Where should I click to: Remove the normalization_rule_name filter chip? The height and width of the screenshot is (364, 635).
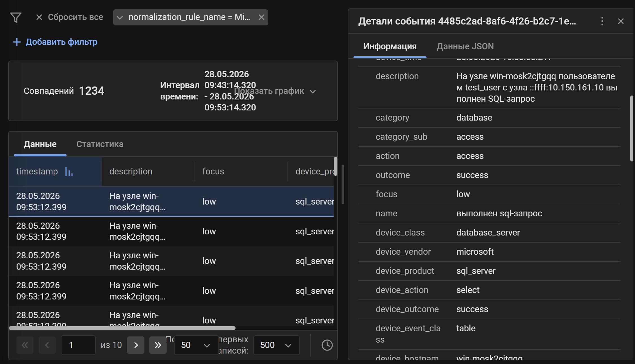(262, 17)
